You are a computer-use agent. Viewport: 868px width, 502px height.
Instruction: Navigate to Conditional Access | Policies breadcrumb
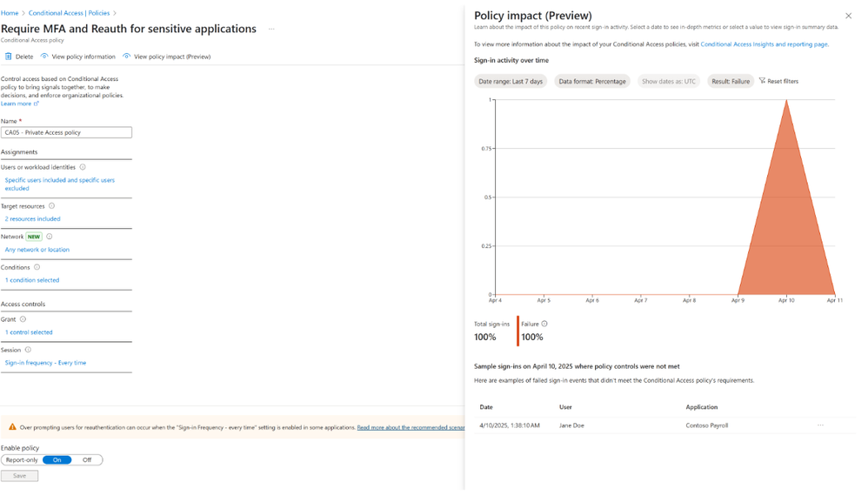point(70,13)
